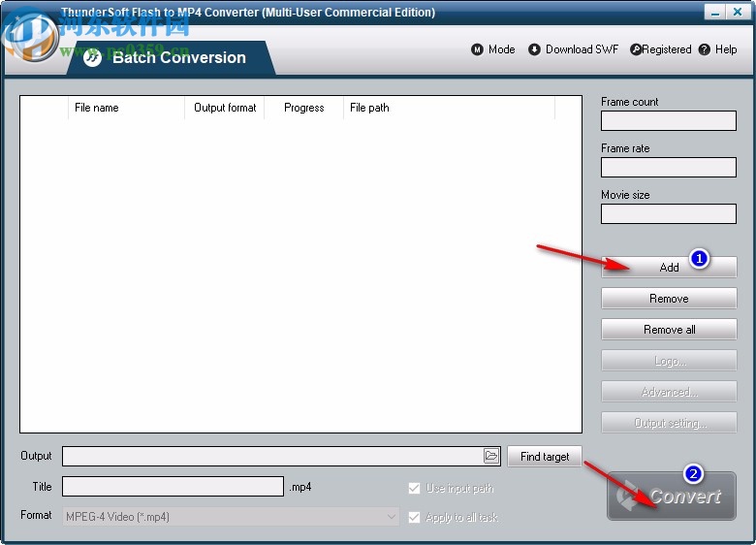Click the Remove all button
The image size is (756, 545).
tap(669, 330)
